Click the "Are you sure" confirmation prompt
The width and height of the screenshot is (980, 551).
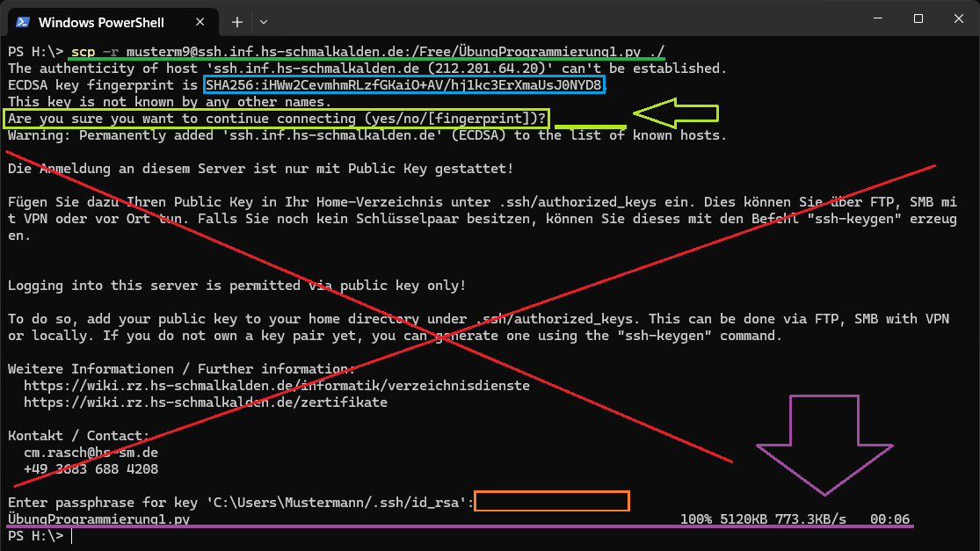point(277,119)
